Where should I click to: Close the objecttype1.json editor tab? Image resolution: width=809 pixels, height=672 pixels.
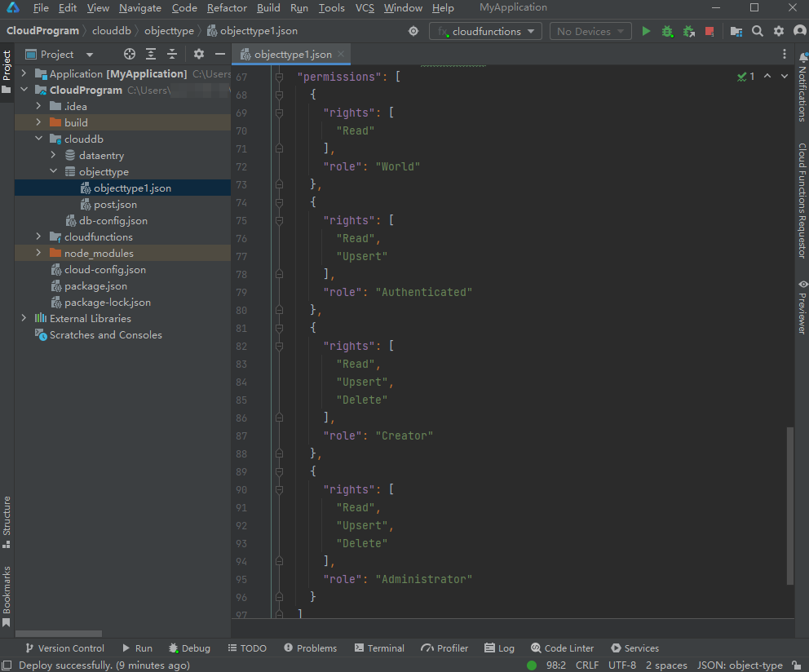pos(341,54)
